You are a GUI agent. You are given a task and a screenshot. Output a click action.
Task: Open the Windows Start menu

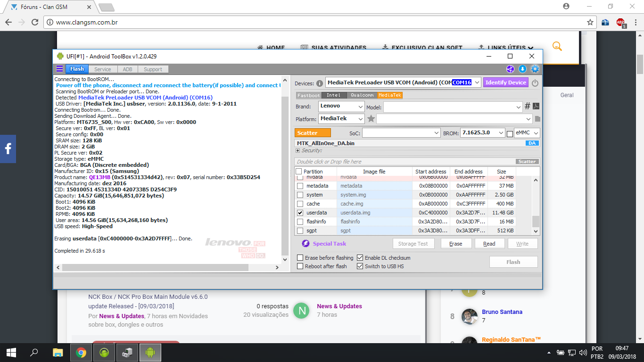(11, 352)
